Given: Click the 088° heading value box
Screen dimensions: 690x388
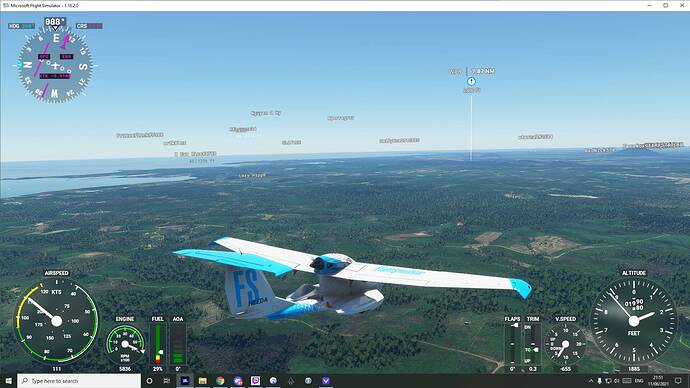Looking at the screenshot, I should 55,22.
